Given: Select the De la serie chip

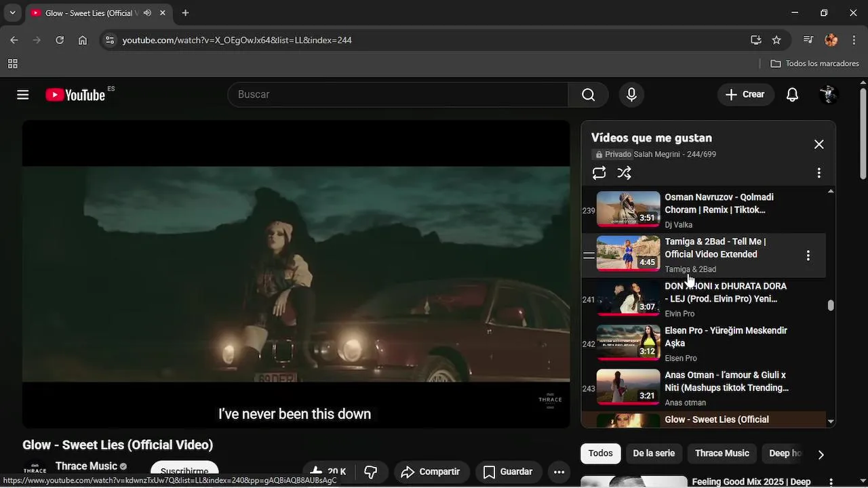Looking at the screenshot, I should click(x=654, y=453).
